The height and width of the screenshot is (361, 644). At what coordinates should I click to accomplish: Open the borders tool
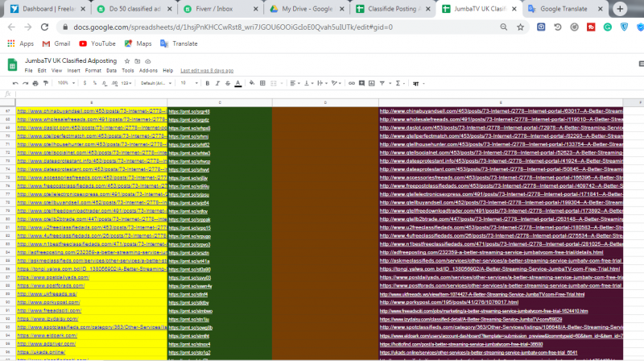tap(263, 84)
